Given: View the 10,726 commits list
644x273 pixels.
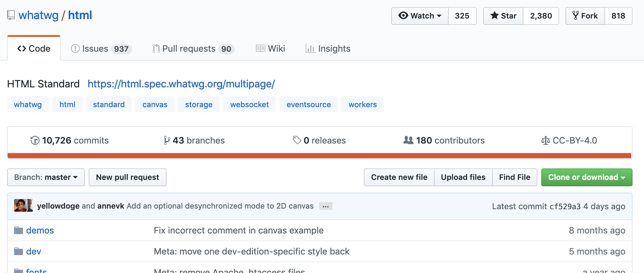Looking at the screenshot, I should click(70, 140).
